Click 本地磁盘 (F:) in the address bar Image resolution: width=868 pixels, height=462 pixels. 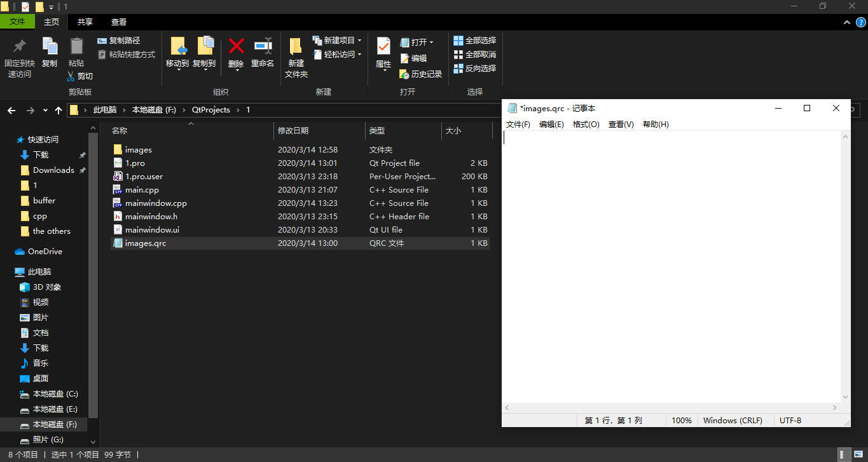pos(154,110)
